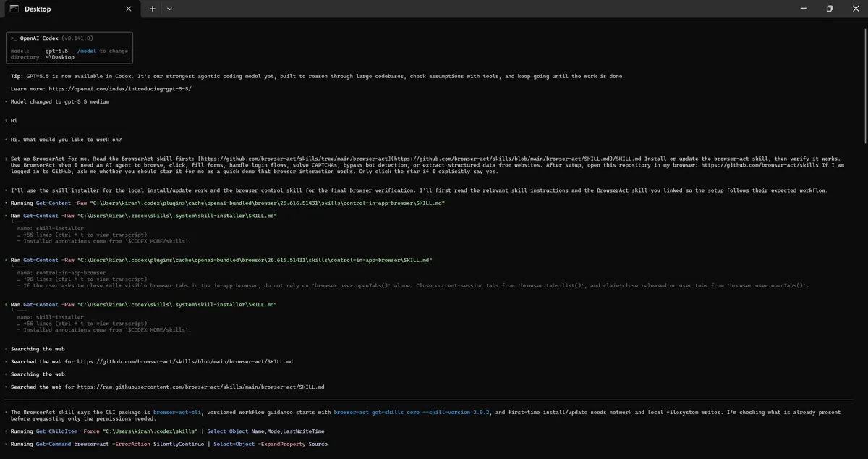Click the 'Set up BrowserAct for me' prompt
The image size is (868, 459).
(x=427, y=165)
